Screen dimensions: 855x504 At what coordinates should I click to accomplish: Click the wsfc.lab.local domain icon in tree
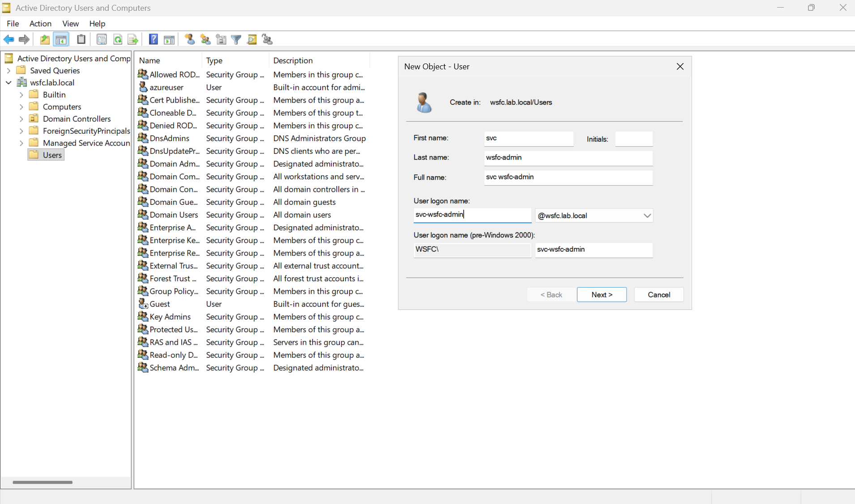pos(21,82)
